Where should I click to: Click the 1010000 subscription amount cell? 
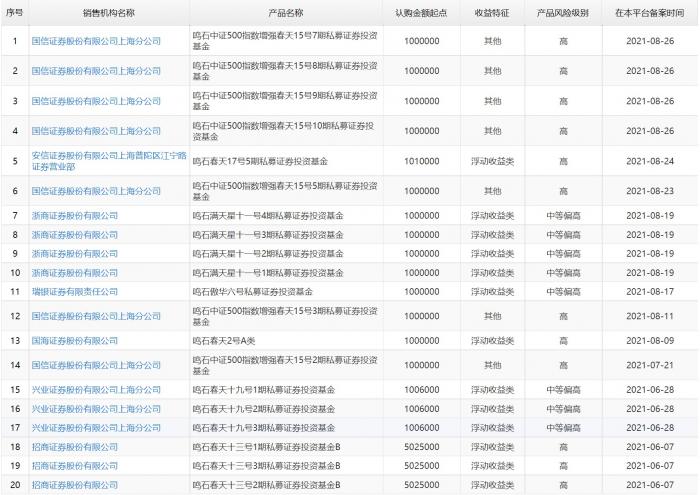pyautogui.click(x=421, y=161)
